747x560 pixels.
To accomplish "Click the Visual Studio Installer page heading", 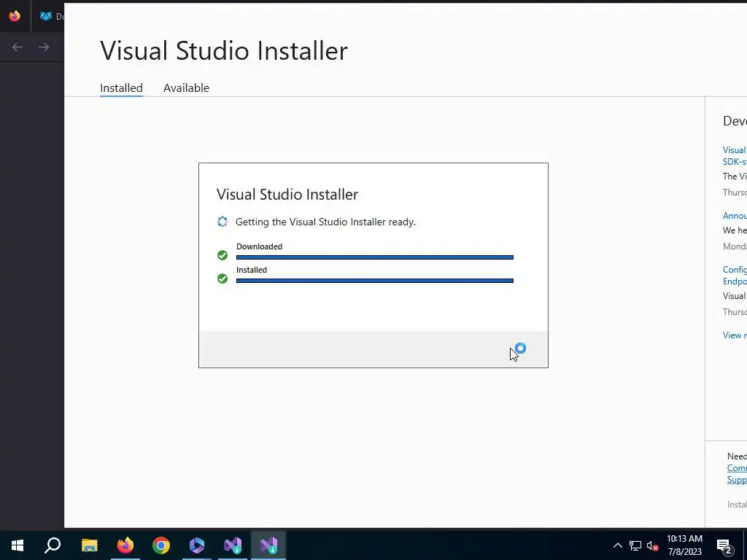I will [224, 50].
